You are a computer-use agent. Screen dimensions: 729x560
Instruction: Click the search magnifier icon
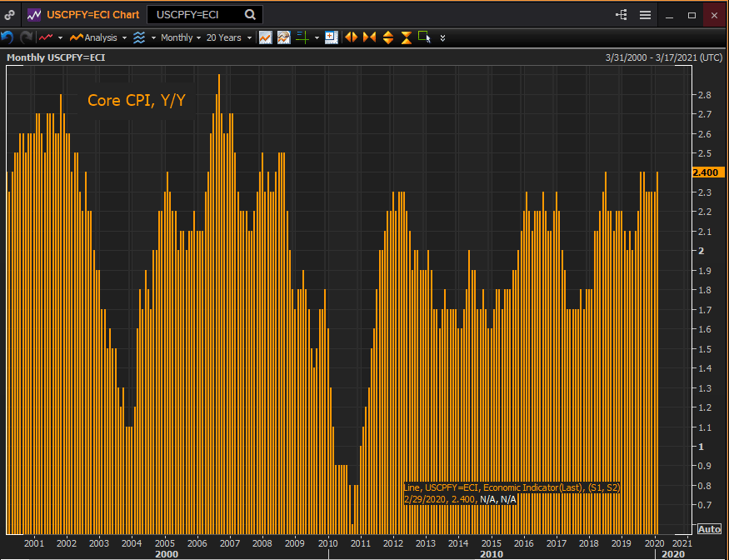point(250,15)
